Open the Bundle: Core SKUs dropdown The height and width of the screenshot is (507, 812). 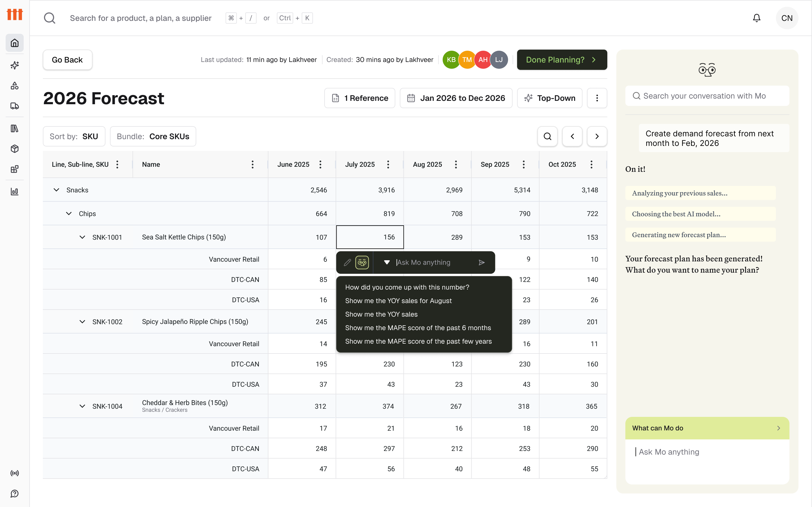(153, 137)
